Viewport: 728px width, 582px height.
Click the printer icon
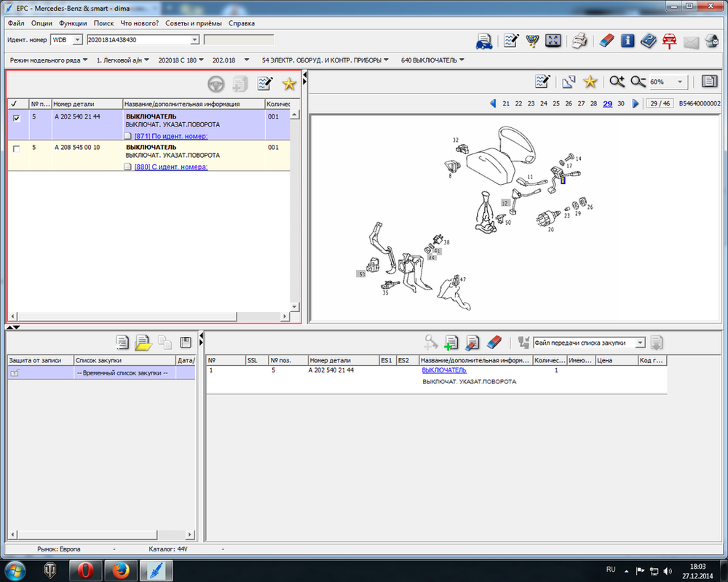coord(579,41)
